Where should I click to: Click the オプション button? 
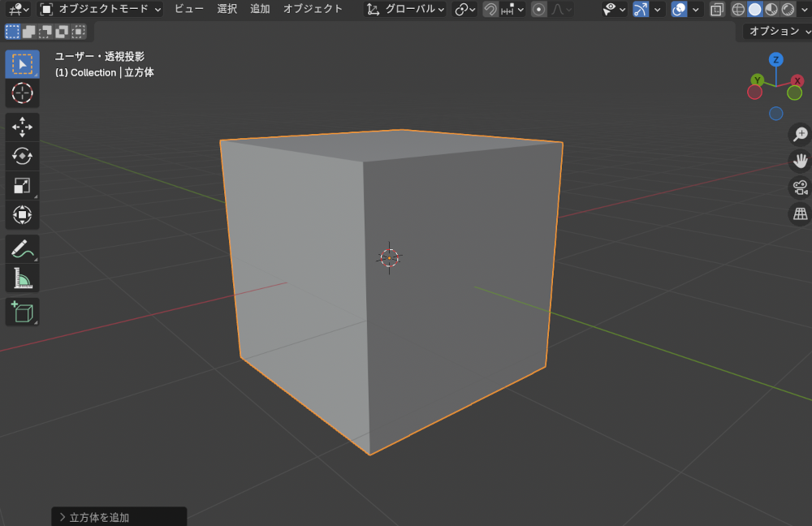(x=776, y=30)
